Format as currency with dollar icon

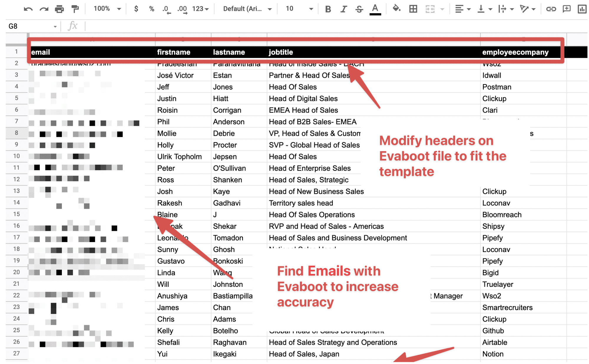pos(136,9)
